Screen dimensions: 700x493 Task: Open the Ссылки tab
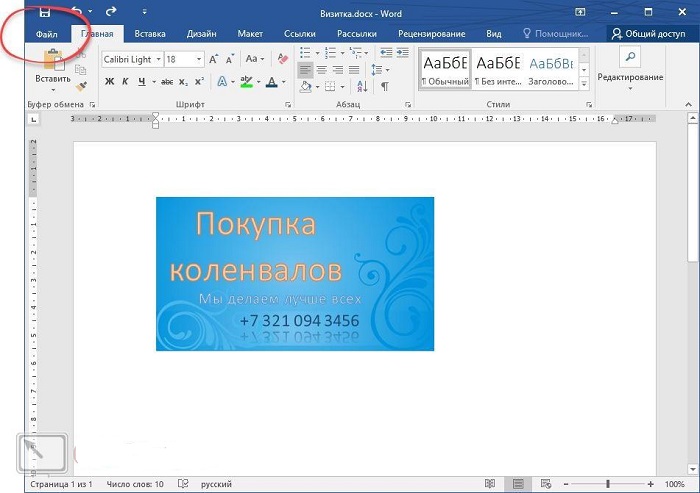300,34
